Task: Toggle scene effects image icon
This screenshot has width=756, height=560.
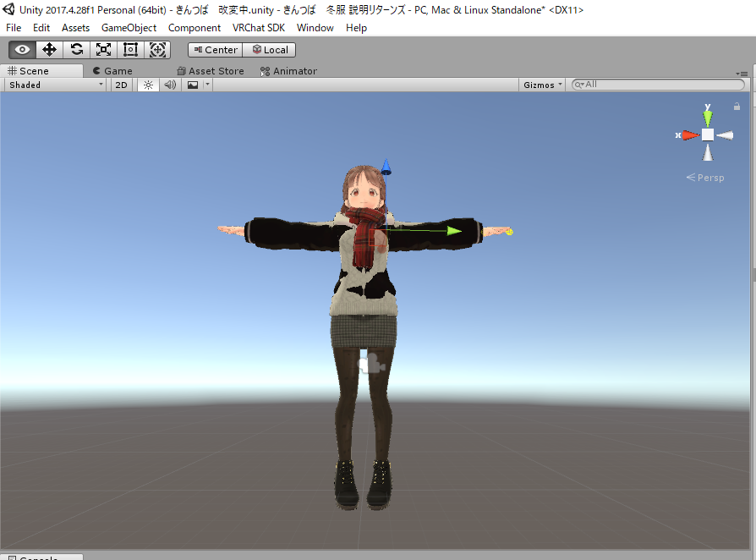Action: pyautogui.click(x=193, y=85)
